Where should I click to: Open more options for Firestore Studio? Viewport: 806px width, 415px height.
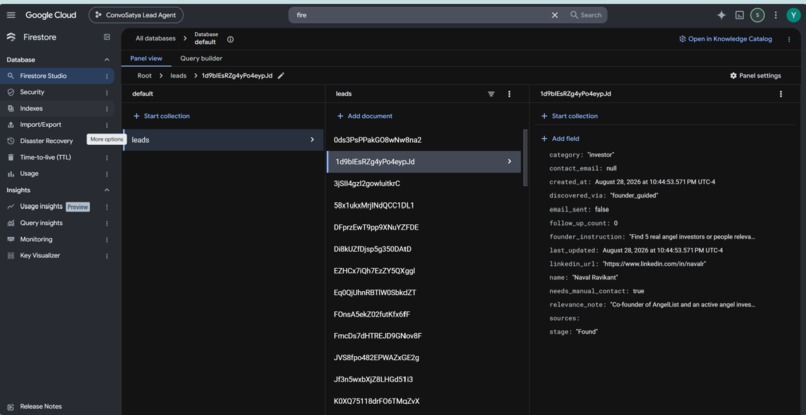pos(107,76)
